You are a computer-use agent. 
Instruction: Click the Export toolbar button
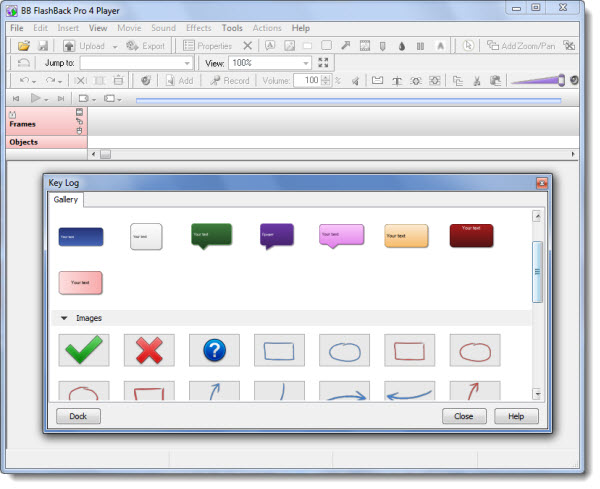(x=146, y=46)
